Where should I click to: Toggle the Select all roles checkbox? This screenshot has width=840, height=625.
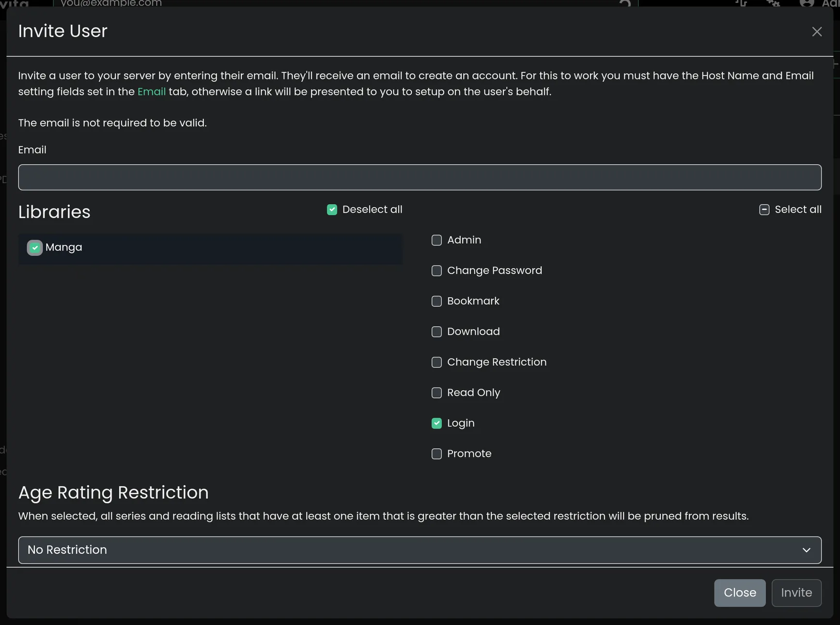764,210
